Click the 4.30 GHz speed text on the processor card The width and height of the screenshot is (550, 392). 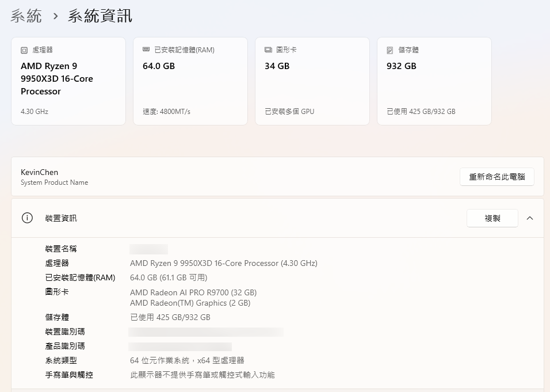click(x=35, y=112)
